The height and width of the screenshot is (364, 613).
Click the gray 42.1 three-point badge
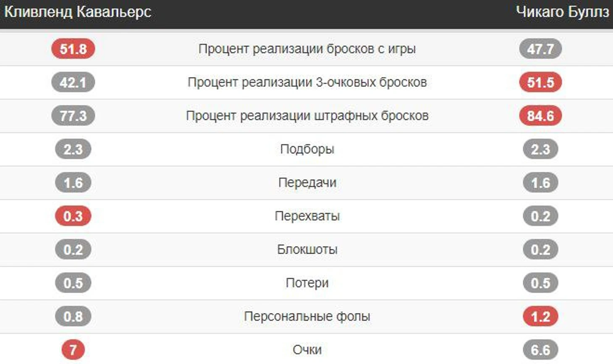(x=73, y=82)
